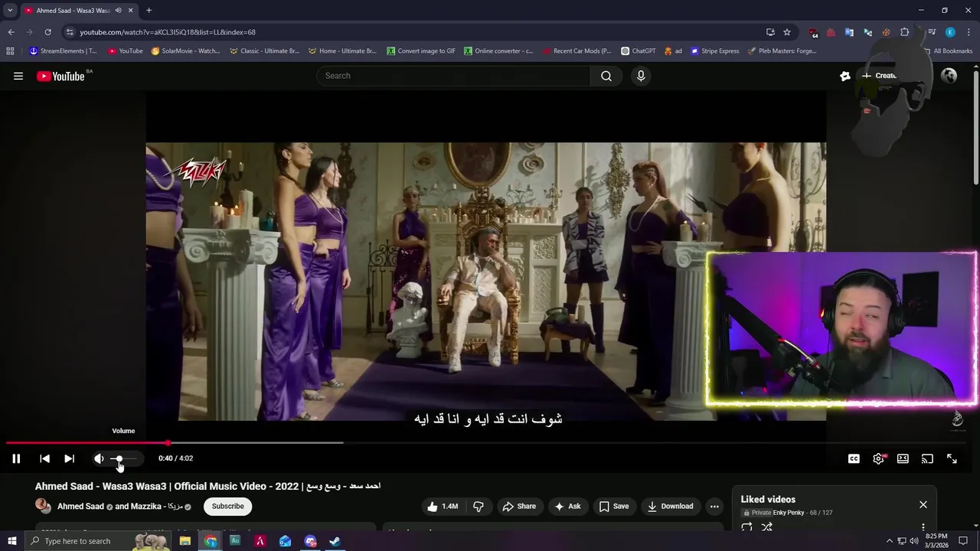Switch player to theater mode
Image resolution: width=980 pixels, height=551 pixels.
tap(903, 458)
